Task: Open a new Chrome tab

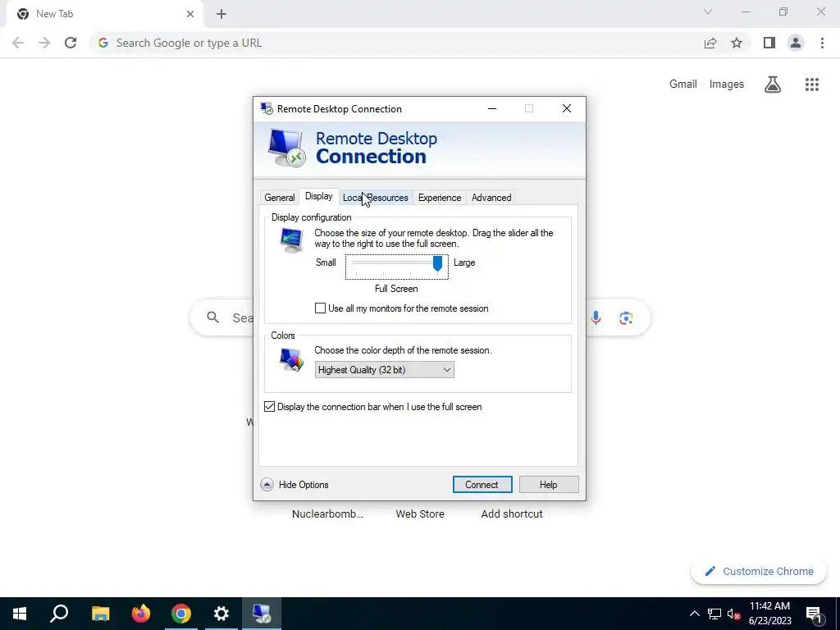Action: (221, 14)
